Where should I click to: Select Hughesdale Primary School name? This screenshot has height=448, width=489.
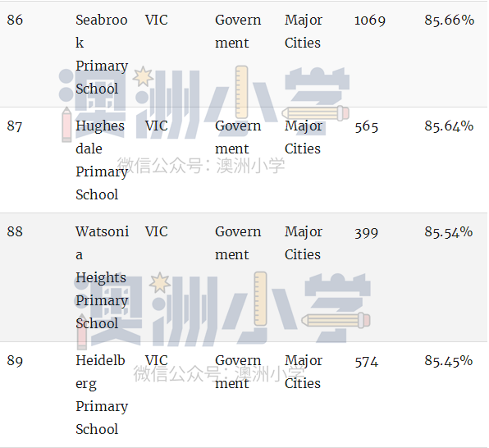point(102,160)
